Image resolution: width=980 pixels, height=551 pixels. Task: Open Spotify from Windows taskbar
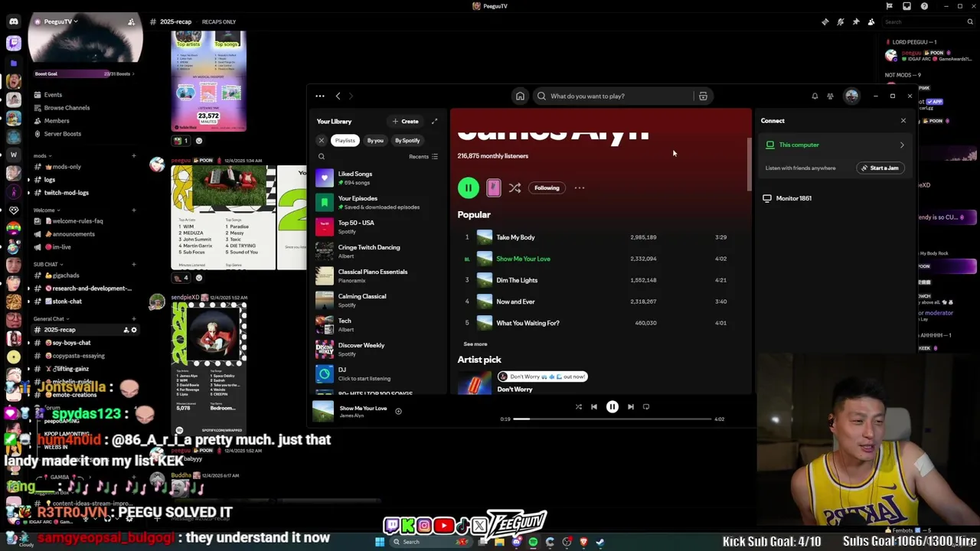pyautogui.click(x=533, y=542)
